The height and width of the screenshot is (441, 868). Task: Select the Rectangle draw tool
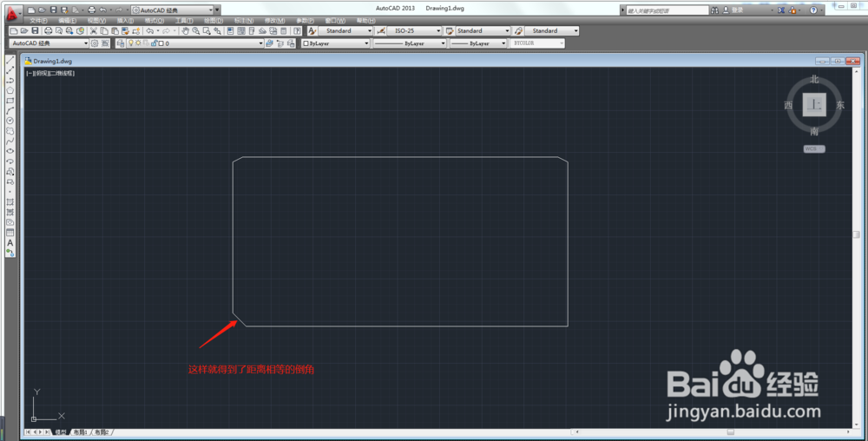pyautogui.click(x=10, y=101)
